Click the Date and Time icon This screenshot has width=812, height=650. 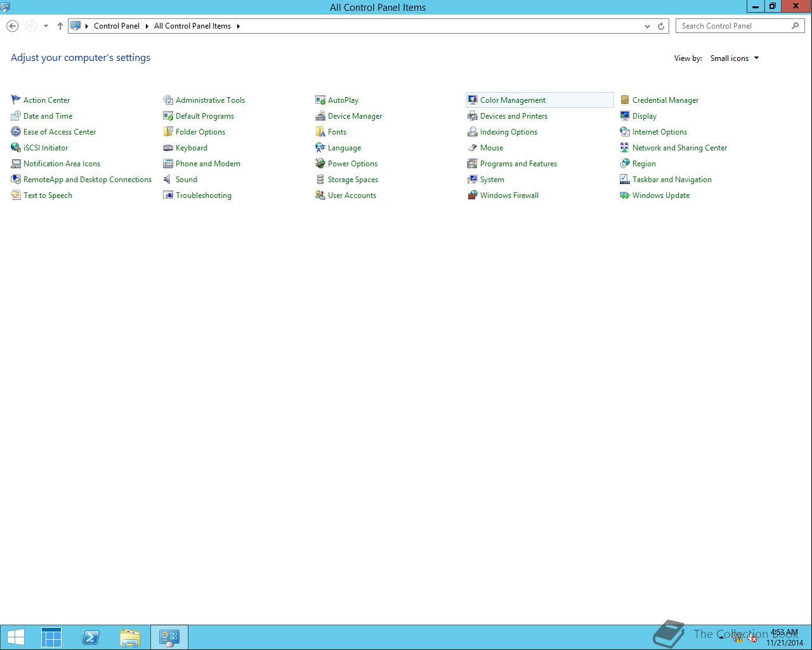pos(16,116)
